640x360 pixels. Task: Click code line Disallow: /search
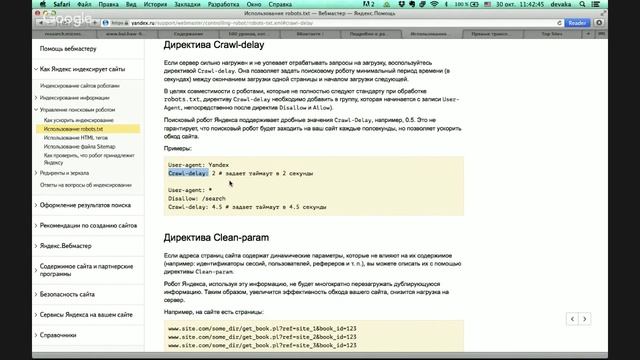click(x=197, y=199)
